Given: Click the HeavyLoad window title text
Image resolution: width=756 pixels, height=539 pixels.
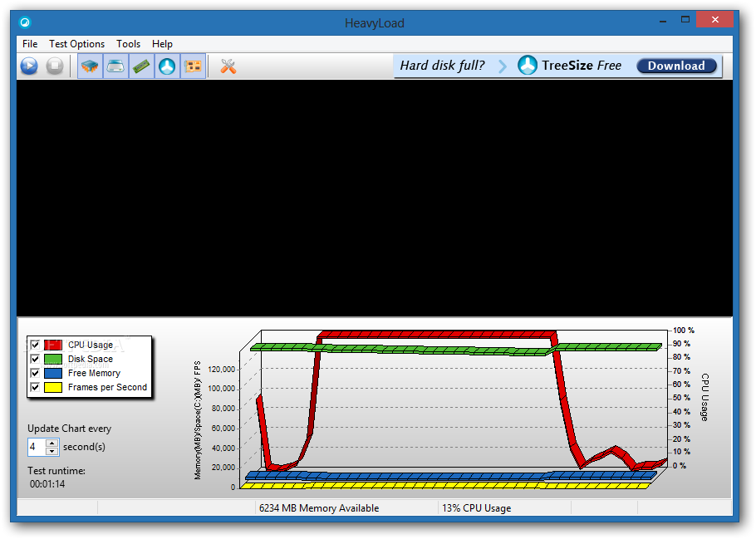Looking at the screenshot, I should tap(374, 22).
